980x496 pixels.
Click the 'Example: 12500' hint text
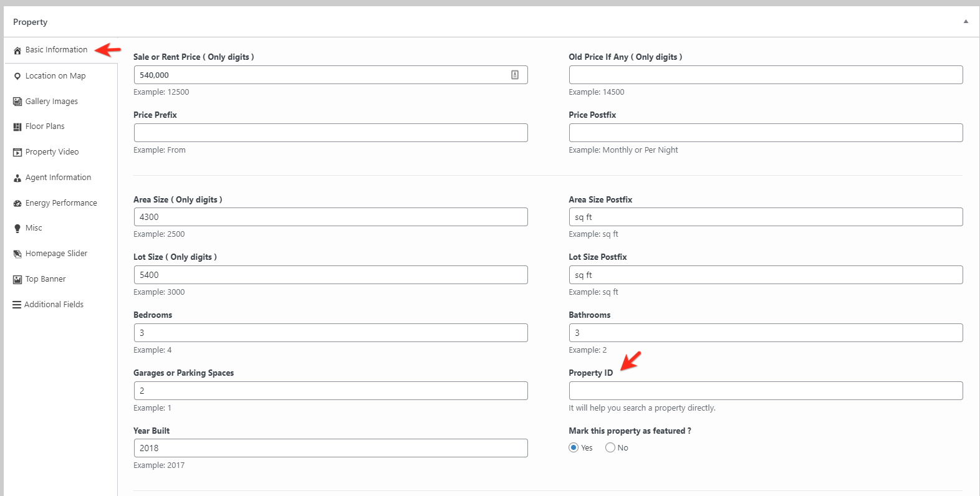coord(161,92)
